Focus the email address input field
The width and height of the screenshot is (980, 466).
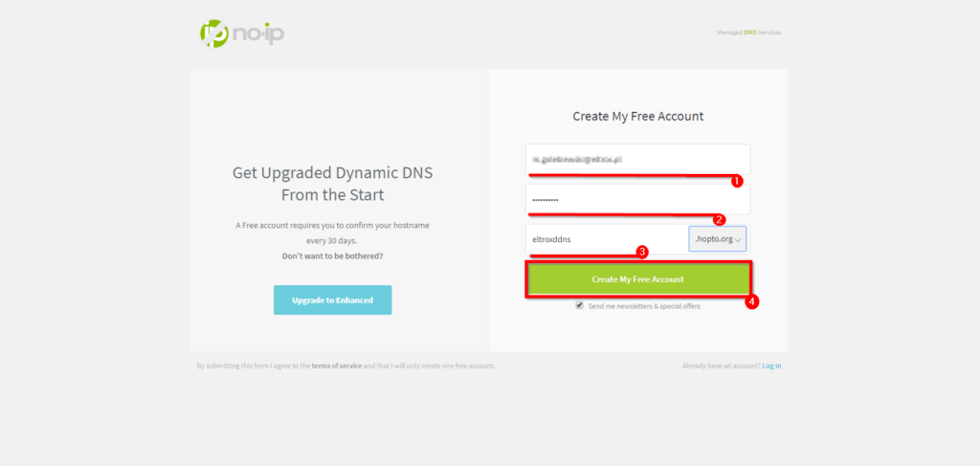[x=636, y=159]
